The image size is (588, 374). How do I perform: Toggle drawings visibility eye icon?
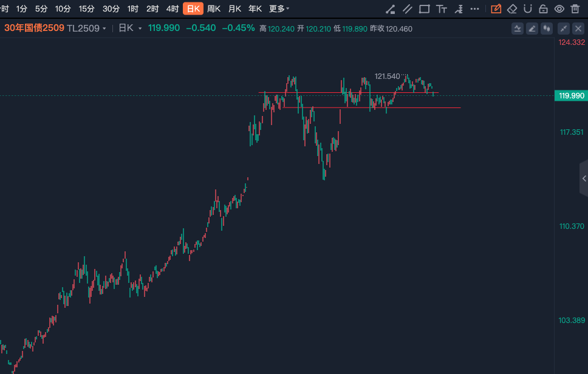pyautogui.click(x=559, y=8)
